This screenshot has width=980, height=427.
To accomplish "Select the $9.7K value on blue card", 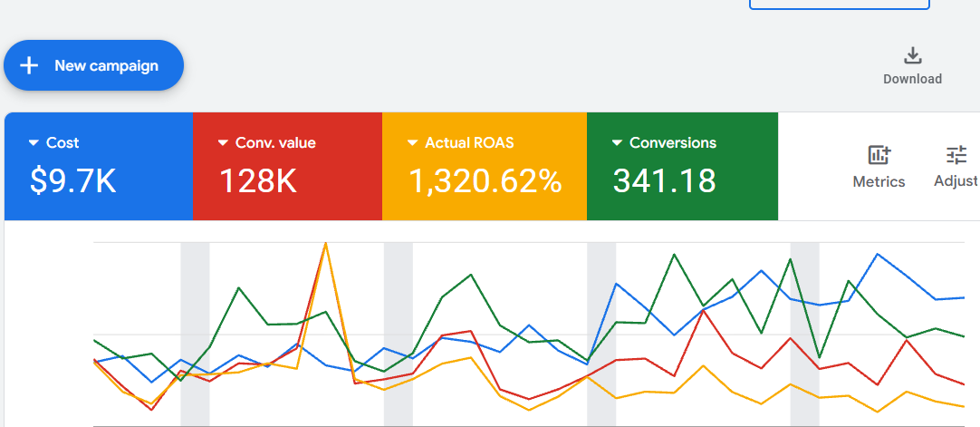I will click(x=72, y=181).
